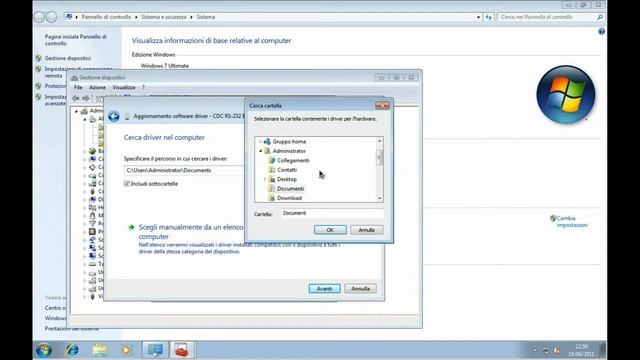Switch to the Control Panel monitor taskbar icon

tap(155, 350)
